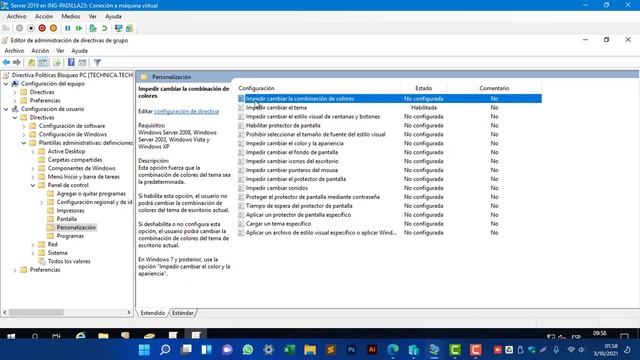Expand Red tree node

33,244
